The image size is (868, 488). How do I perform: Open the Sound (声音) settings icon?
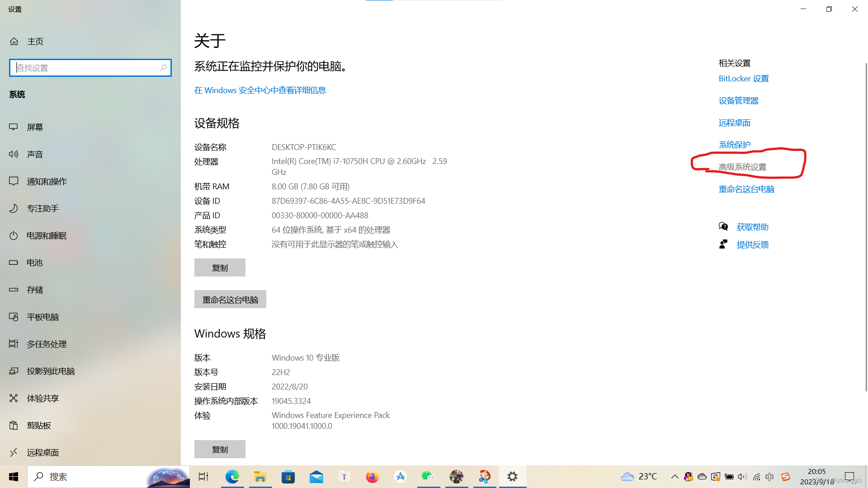tap(14, 154)
